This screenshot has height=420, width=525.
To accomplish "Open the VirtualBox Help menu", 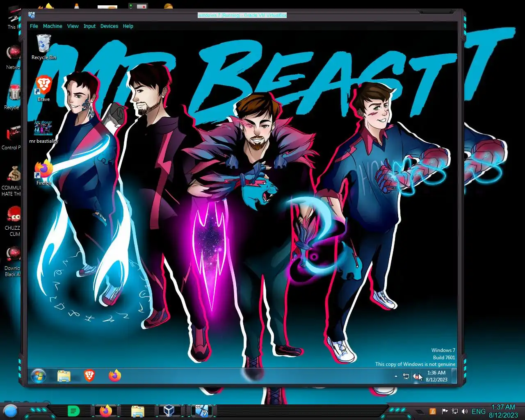I will pos(128,26).
